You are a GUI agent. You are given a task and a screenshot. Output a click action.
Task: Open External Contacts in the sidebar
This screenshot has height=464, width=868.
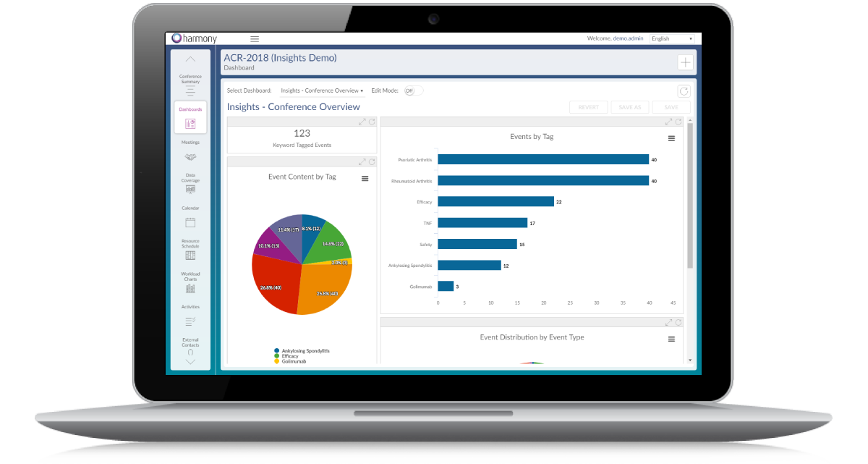click(190, 345)
